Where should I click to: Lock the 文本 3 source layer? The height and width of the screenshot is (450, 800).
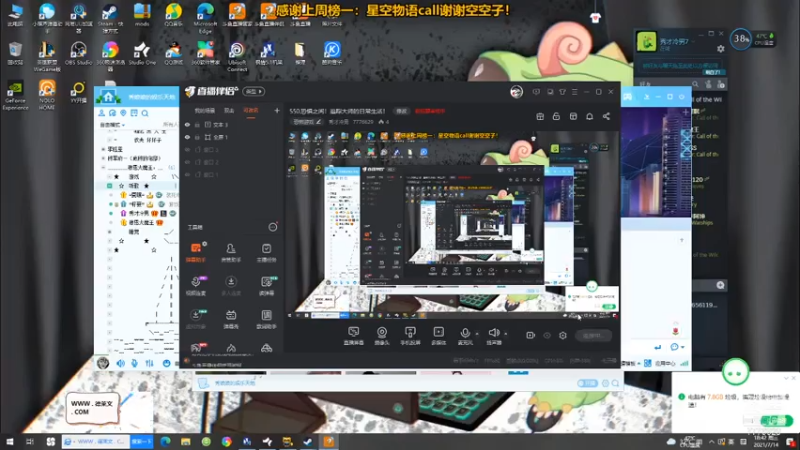(x=197, y=124)
